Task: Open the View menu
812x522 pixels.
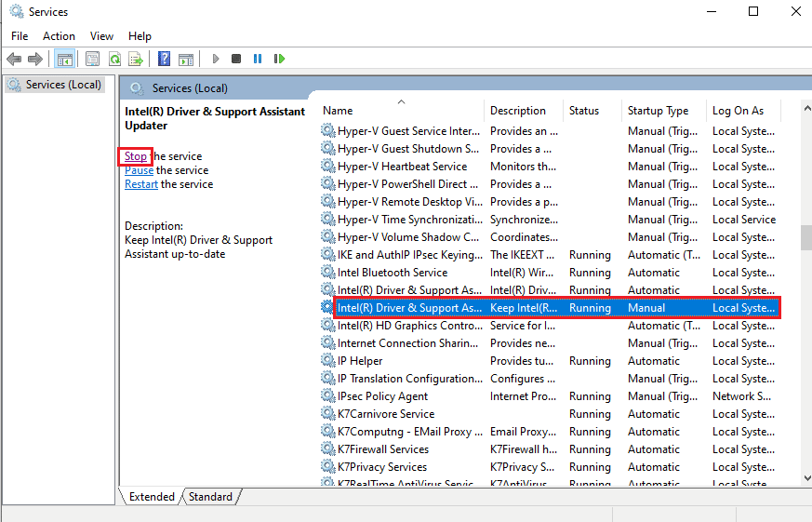Action: (x=101, y=36)
